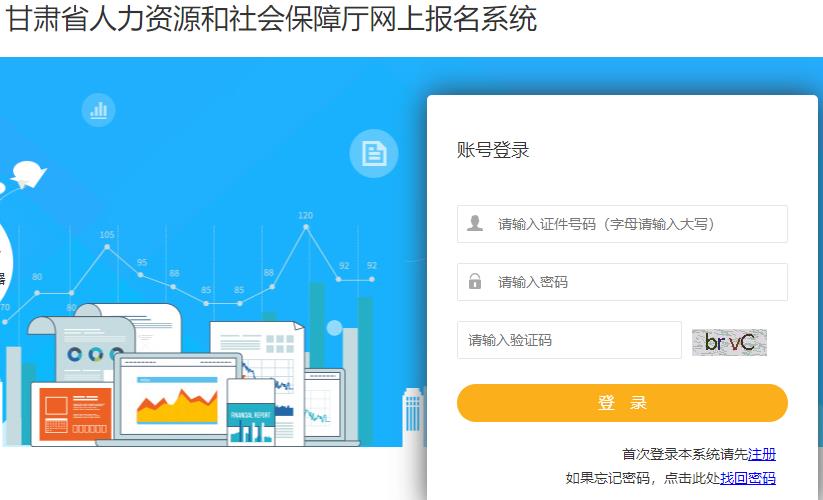Click the site title 甘肃省人力资源和社会保障厅网上报名系统
The width and height of the screenshot is (823, 500).
[271, 19]
